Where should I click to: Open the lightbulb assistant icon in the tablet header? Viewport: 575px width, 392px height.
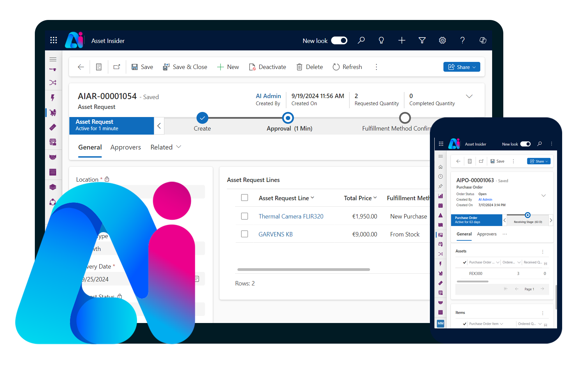point(381,40)
